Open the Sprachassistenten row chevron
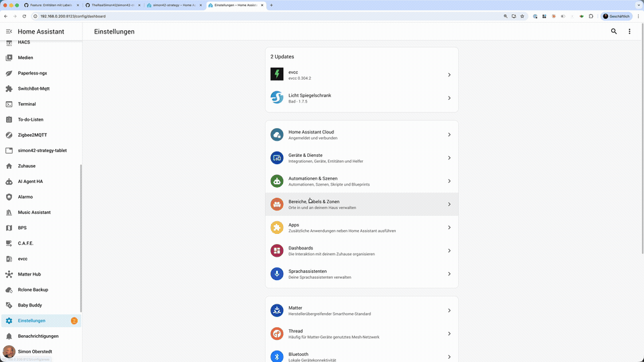 (449, 274)
